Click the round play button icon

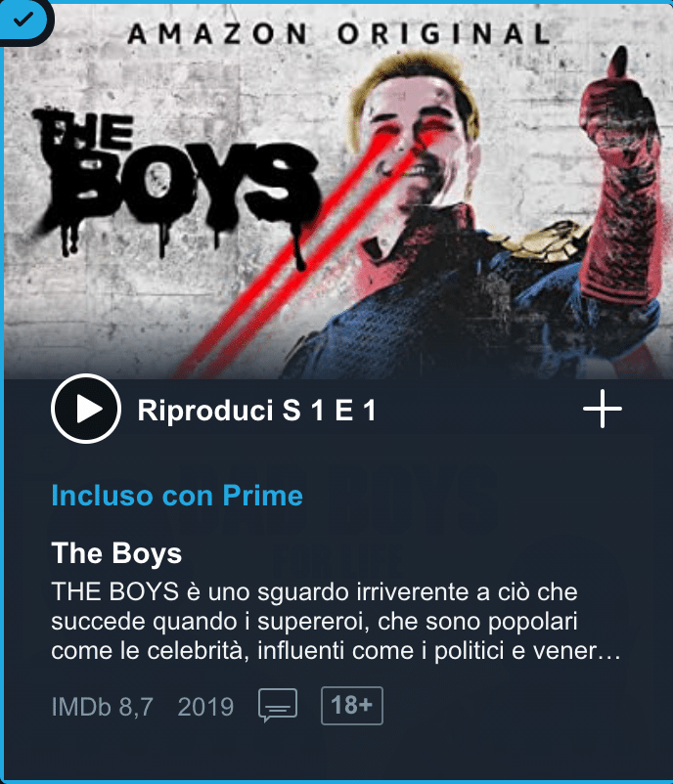(86, 409)
